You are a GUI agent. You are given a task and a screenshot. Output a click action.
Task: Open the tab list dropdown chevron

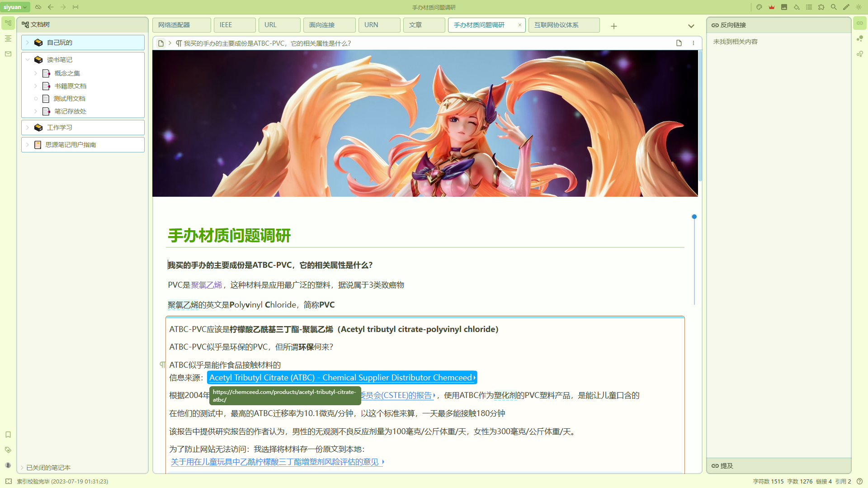(x=691, y=26)
